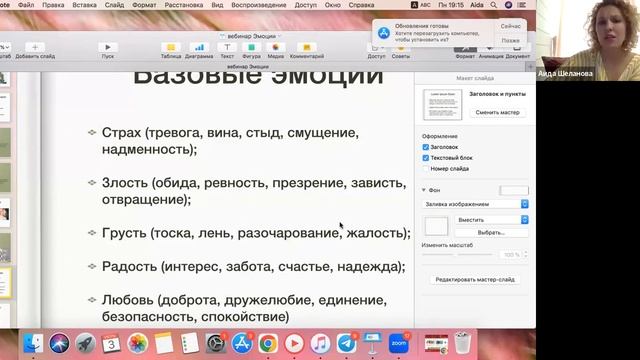Image resolution: width=640 pixels, height=360 pixels.
Task: Switch to Keynote icon in the Dock
Action: point(372,343)
